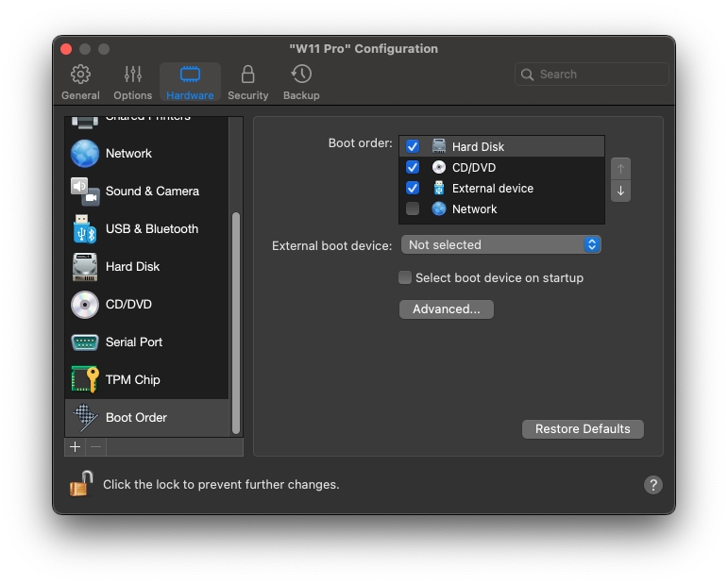The height and width of the screenshot is (584, 728).
Task: Open Sound & Camera settings icon
Action: pyautogui.click(x=85, y=191)
